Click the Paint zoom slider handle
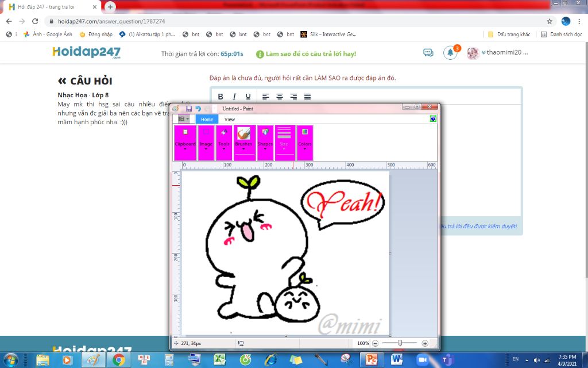Viewport: 588px width, 368px height. 400,343
